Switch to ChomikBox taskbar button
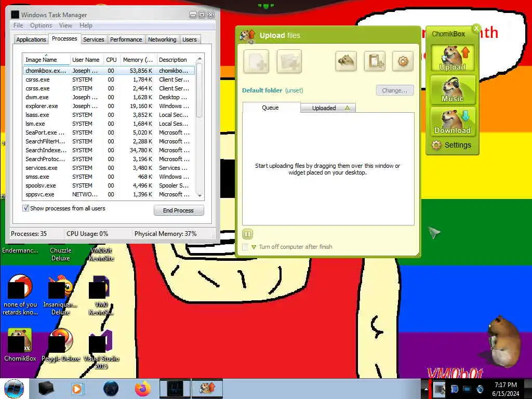The image size is (532, 399). [207, 389]
